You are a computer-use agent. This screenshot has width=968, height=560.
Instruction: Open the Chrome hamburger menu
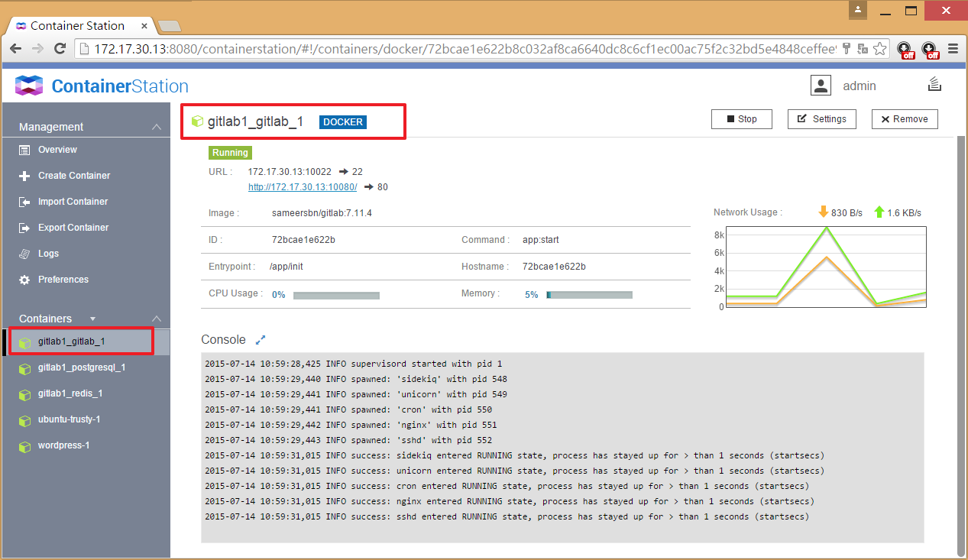(952, 48)
